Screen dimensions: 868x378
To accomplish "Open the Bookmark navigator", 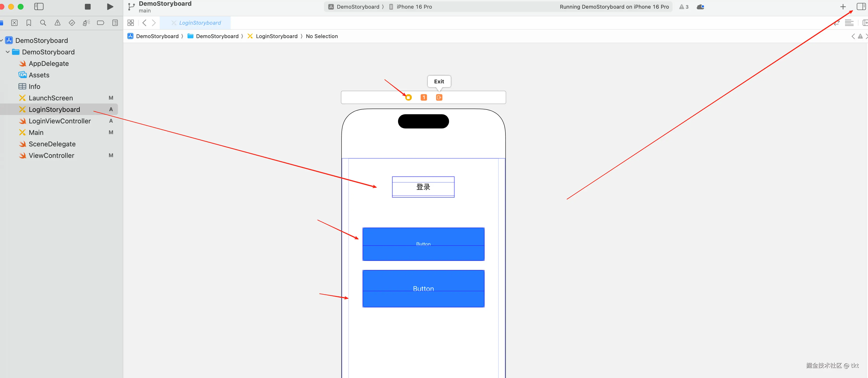I will [x=29, y=23].
